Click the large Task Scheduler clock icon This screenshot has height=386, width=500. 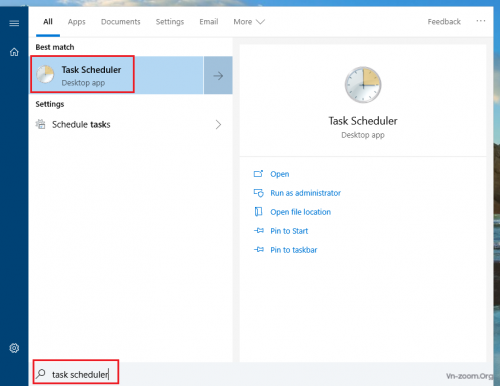363,85
